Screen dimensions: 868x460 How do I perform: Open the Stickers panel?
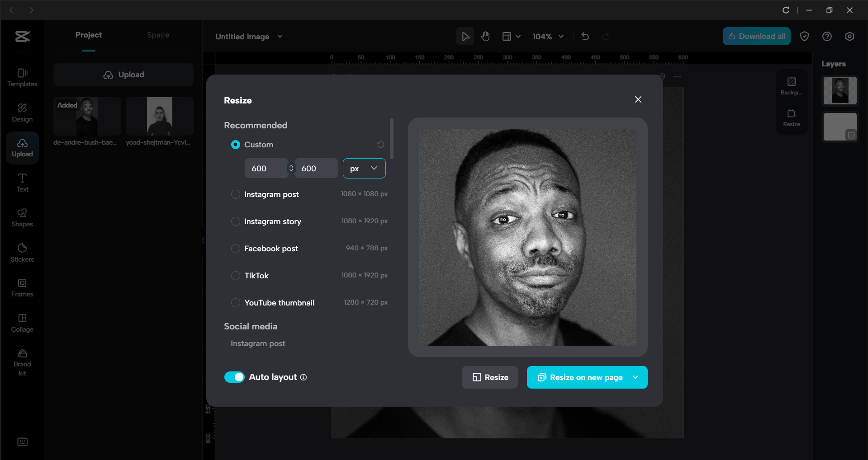point(22,252)
